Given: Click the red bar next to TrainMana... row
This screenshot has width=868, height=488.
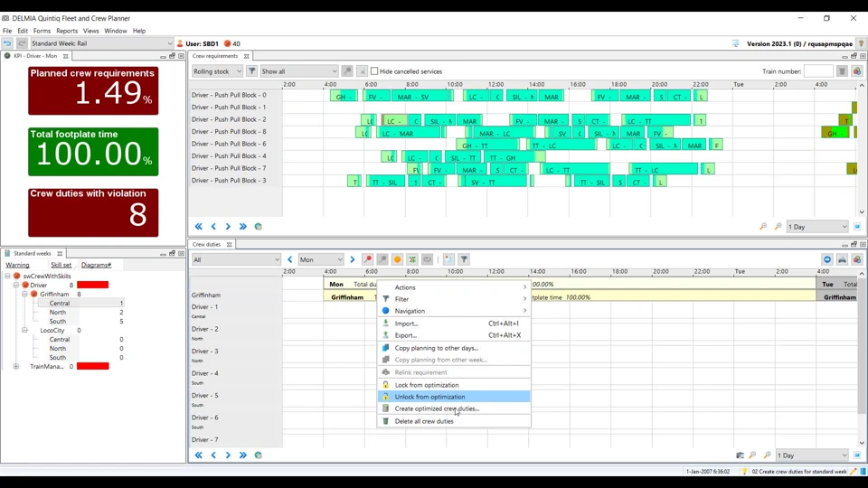Looking at the screenshot, I should 92,366.
